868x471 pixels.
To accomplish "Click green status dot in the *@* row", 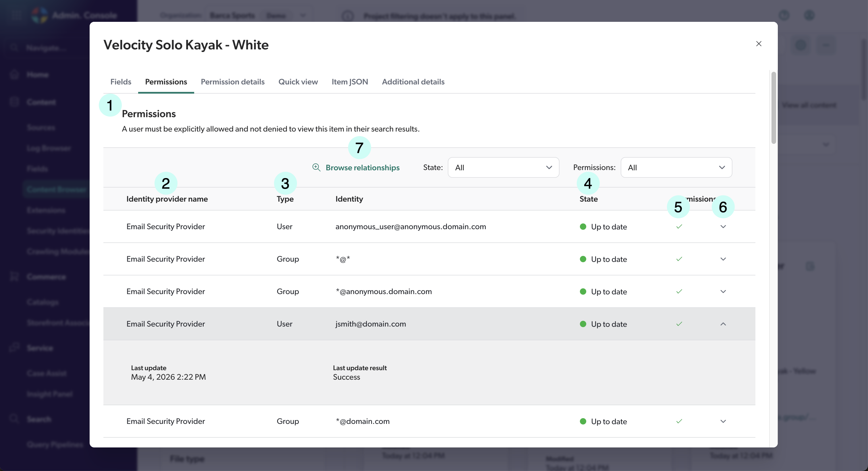I will (x=583, y=259).
